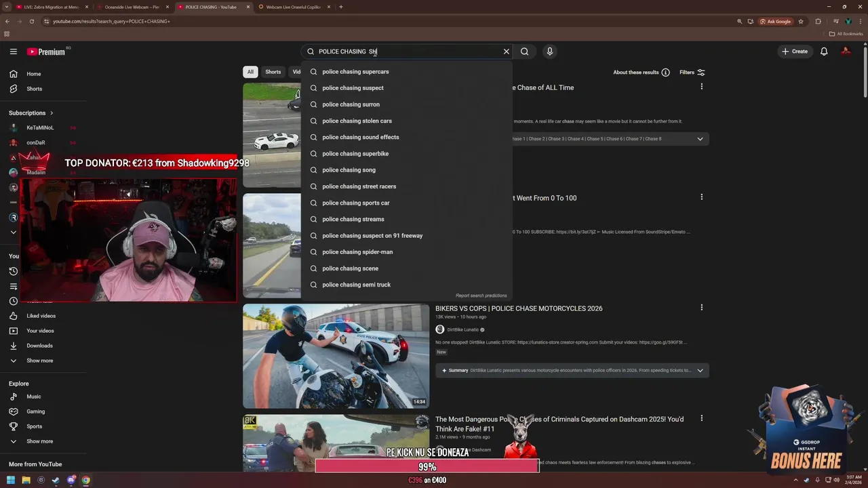Viewport: 868px width, 488px height.
Task: Open the YouTube account avatar menu
Action: coord(846,52)
